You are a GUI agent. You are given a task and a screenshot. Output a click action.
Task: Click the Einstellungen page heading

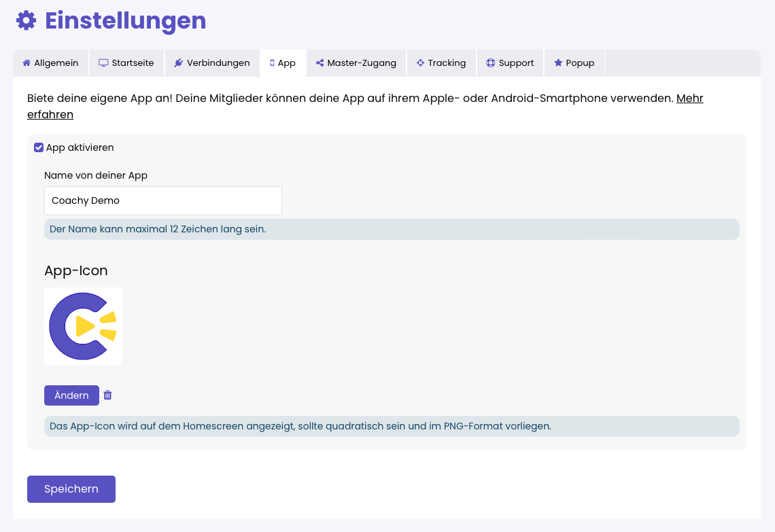point(126,21)
